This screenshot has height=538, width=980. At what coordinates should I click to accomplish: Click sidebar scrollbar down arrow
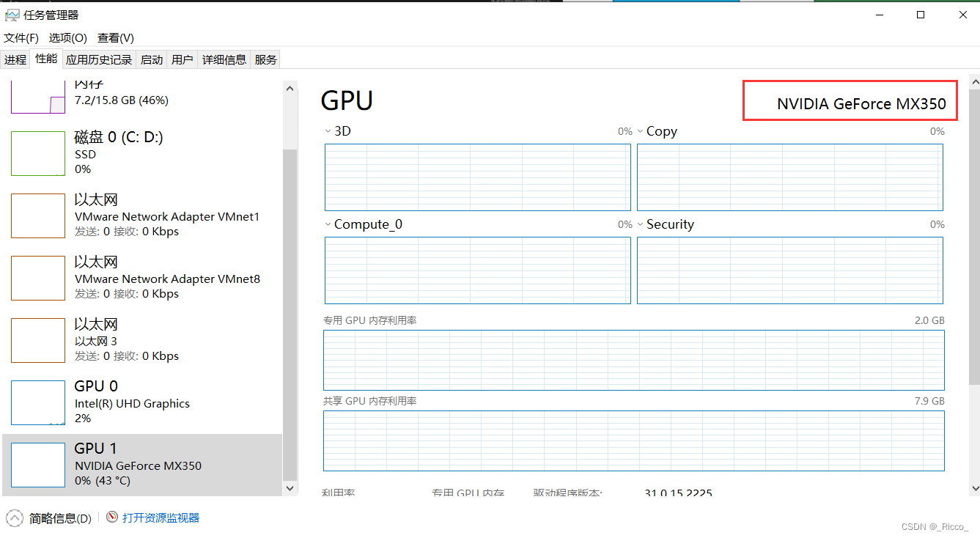[x=290, y=487]
